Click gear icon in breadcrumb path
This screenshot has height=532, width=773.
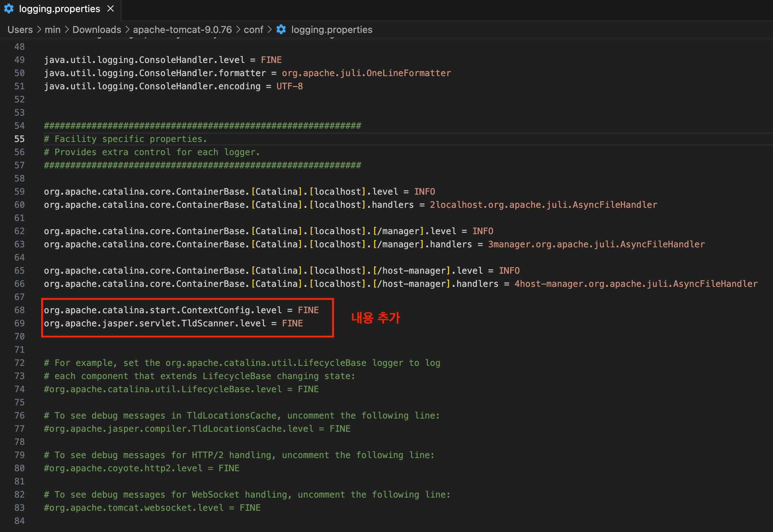tap(281, 30)
